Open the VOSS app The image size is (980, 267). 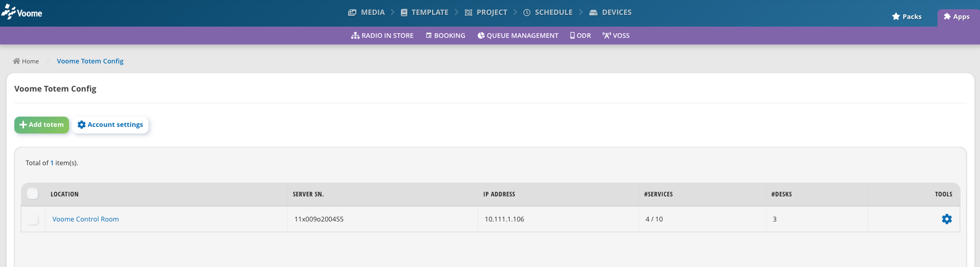pyautogui.click(x=616, y=35)
